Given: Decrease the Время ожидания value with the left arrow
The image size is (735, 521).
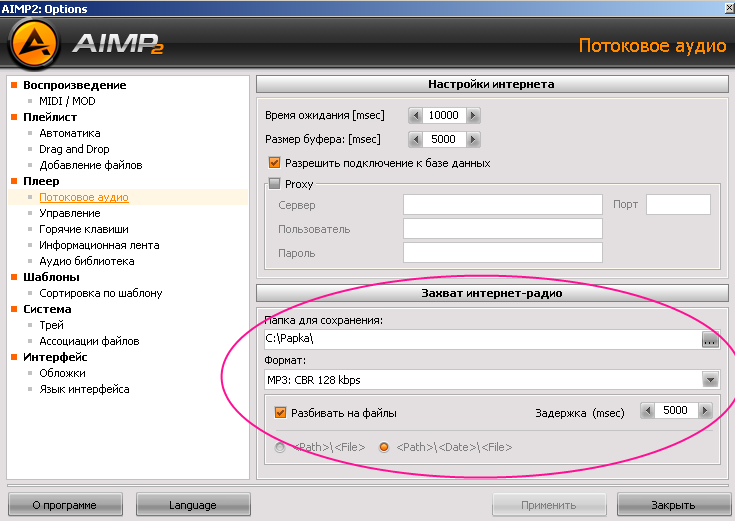Looking at the screenshot, I should pos(415,115).
